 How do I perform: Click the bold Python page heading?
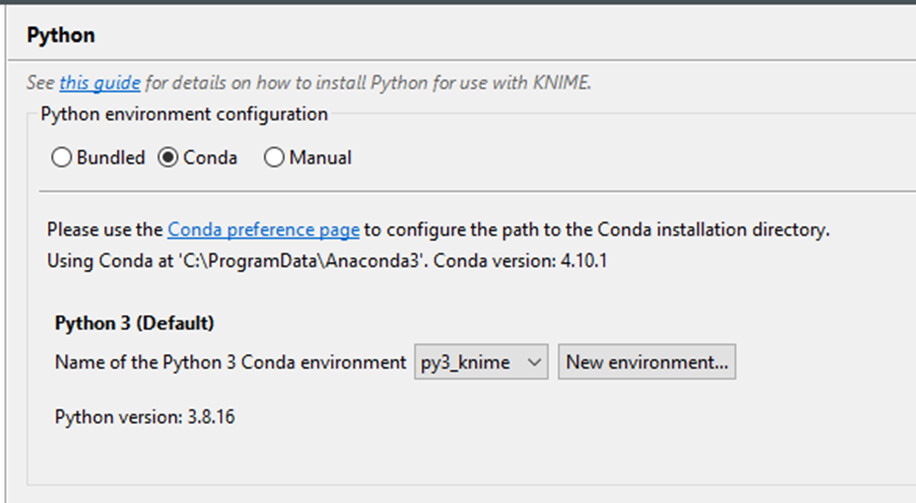click(x=61, y=35)
